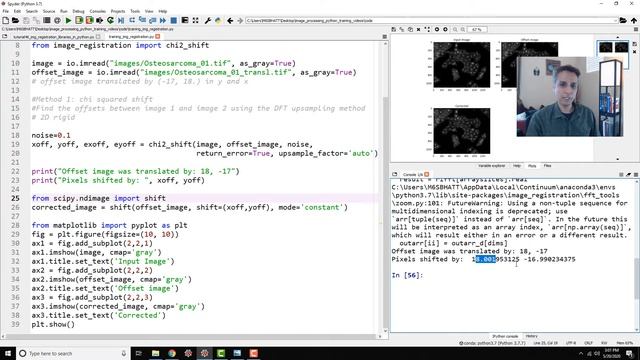Click the debugger Step into icon
640x360 pixels.
tap(142, 20)
